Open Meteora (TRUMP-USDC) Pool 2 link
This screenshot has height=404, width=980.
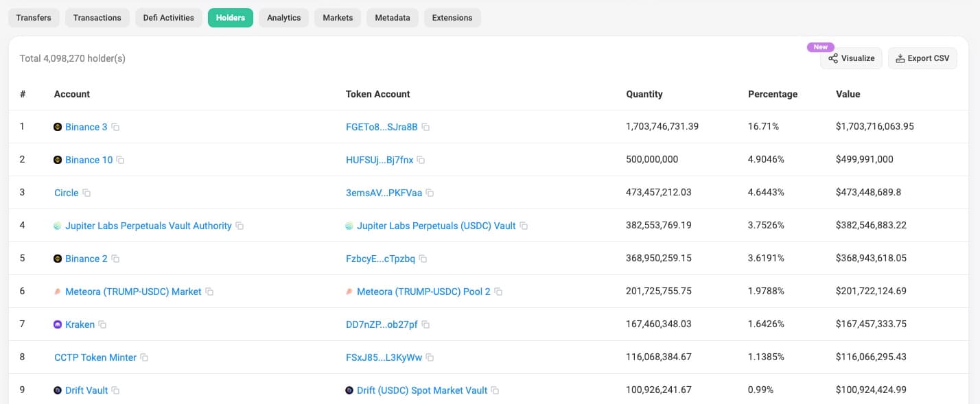pos(423,292)
